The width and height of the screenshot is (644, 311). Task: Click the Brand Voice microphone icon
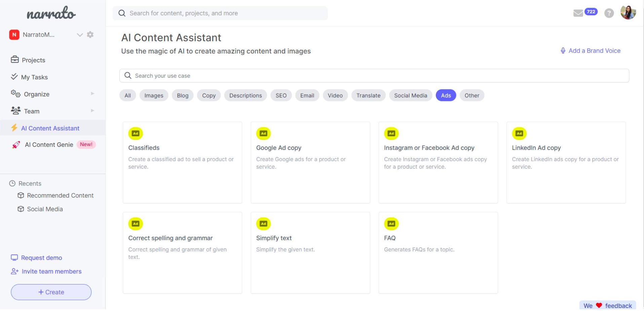pyautogui.click(x=563, y=51)
